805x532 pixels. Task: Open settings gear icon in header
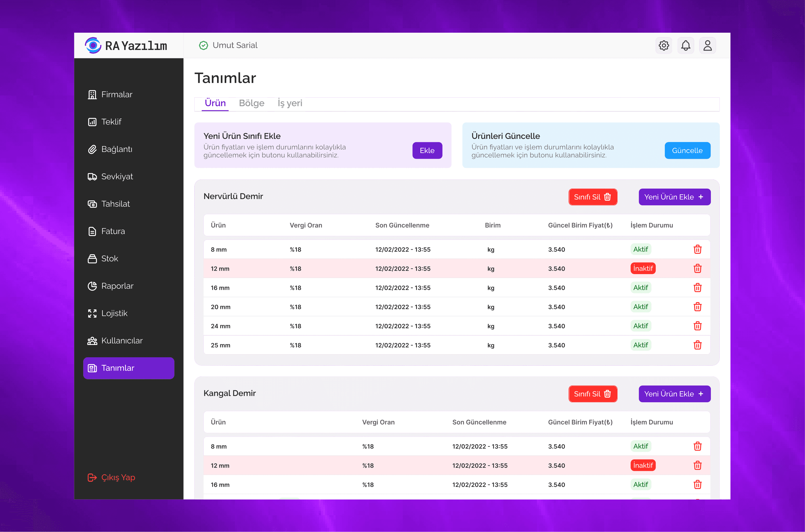click(x=664, y=46)
